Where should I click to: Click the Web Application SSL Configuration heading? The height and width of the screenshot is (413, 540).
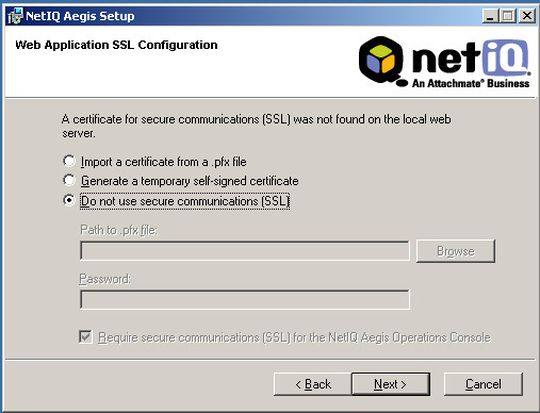[116, 45]
